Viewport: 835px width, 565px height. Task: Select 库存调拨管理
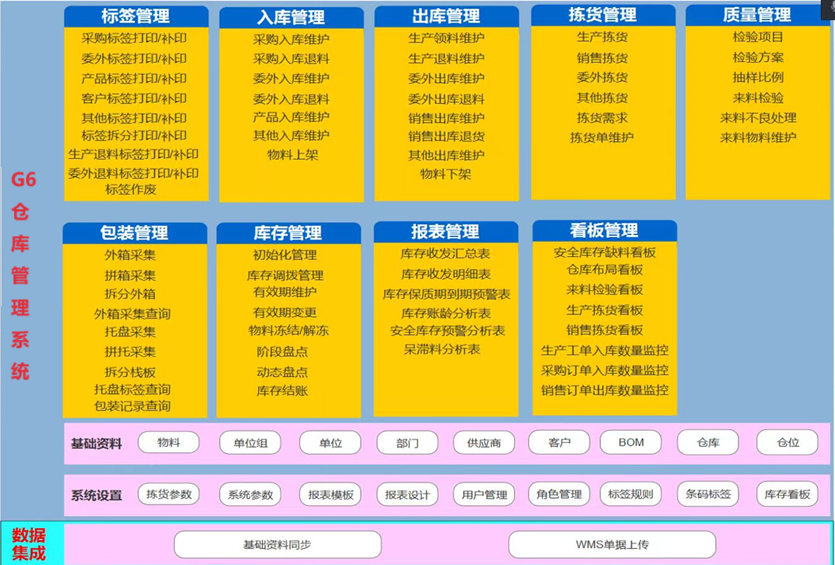pyautogui.click(x=285, y=275)
